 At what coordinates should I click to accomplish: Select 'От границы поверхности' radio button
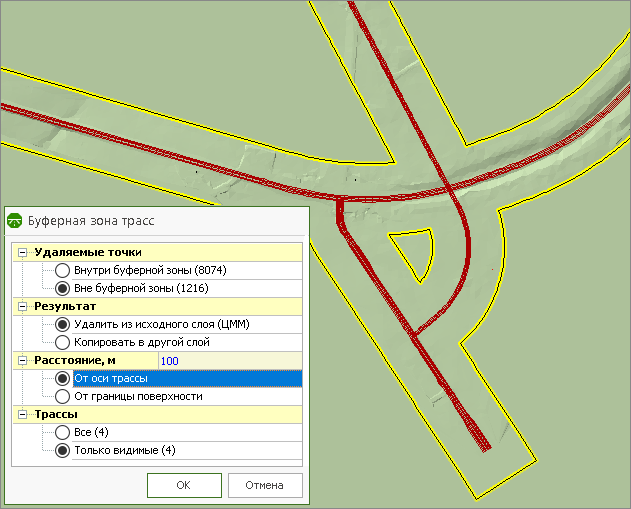click(62, 396)
